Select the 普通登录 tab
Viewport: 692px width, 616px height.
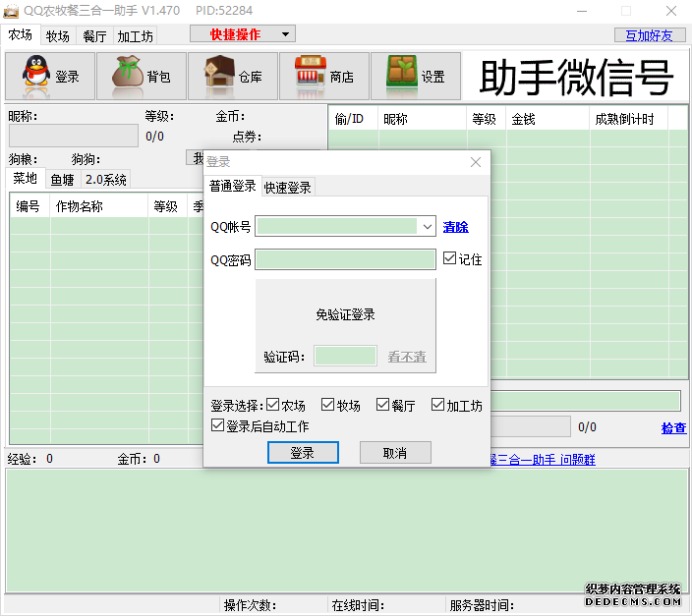tap(233, 186)
